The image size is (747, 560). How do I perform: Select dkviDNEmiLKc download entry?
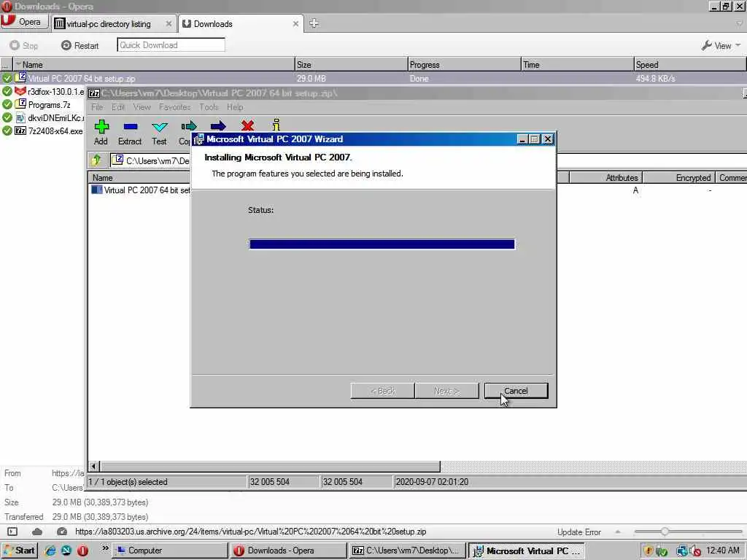coord(43,117)
